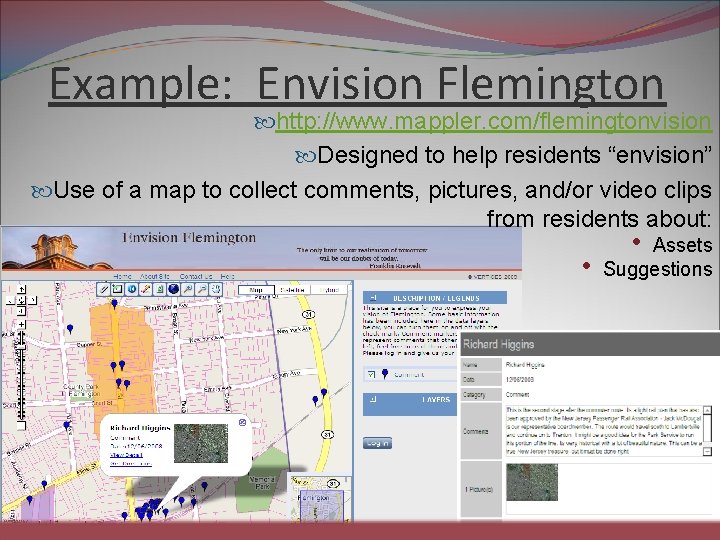Click the dark blue globe full-extent tool
This screenshot has height=540, width=720.
pos(174,289)
